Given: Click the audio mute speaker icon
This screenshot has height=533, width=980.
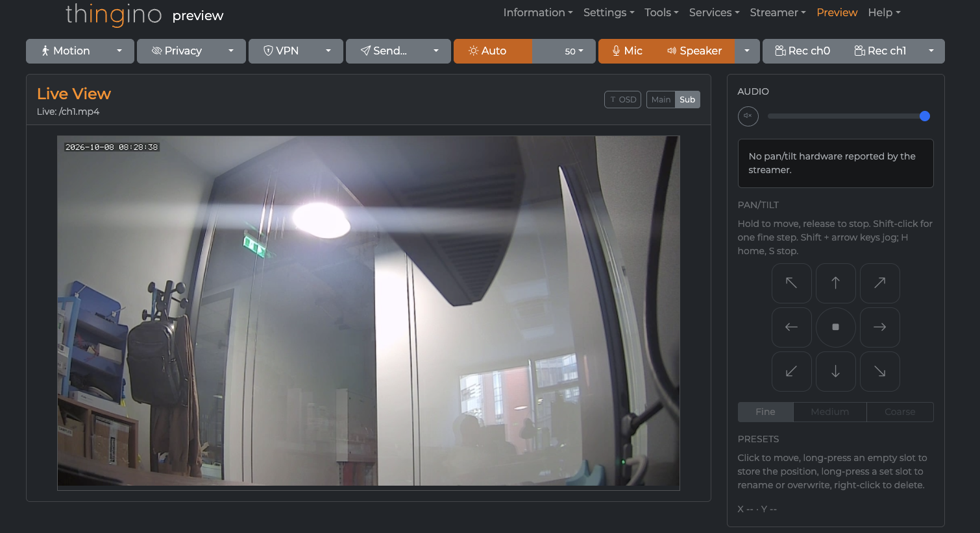Looking at the screenshot, I should (x=748, y=116).
